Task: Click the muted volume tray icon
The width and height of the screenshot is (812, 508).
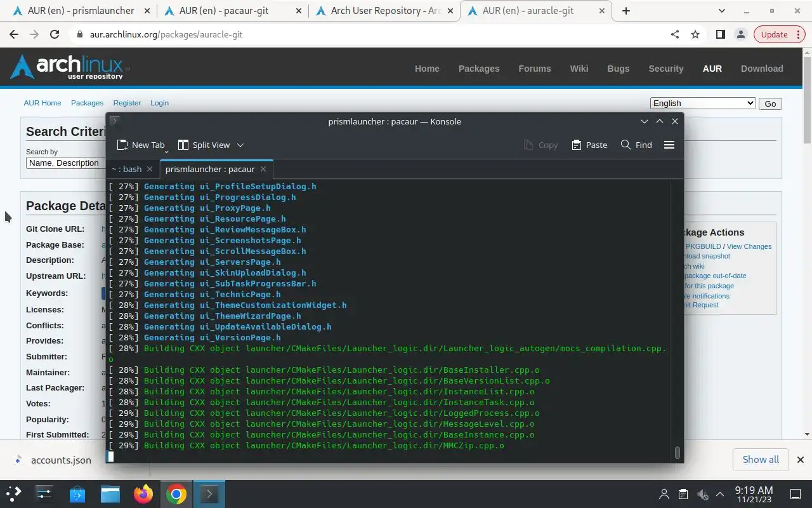Action: [702, 494]
